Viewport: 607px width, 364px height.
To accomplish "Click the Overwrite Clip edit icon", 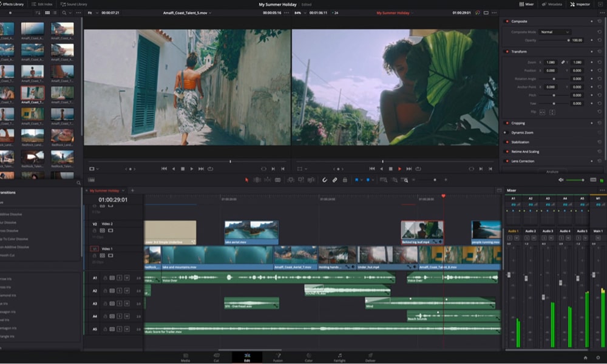I will (301, 180).
